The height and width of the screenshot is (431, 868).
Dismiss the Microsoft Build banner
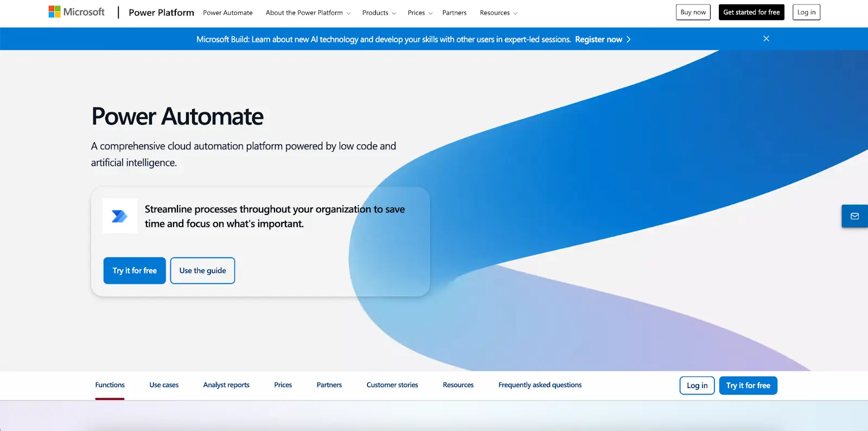point(766,39)
